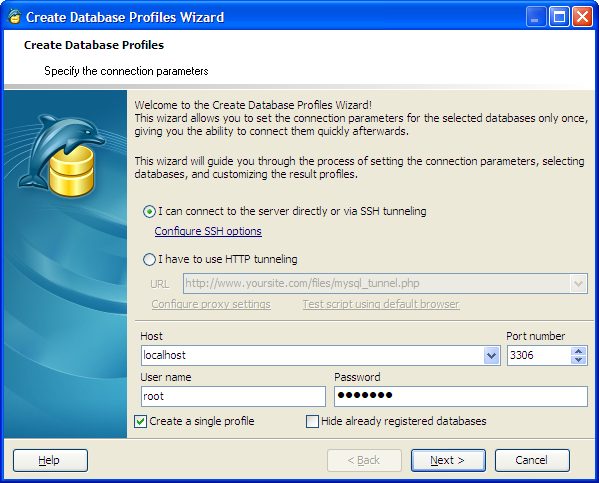Click the User name field
Viewport: 599px width, 483px height.
233,396
